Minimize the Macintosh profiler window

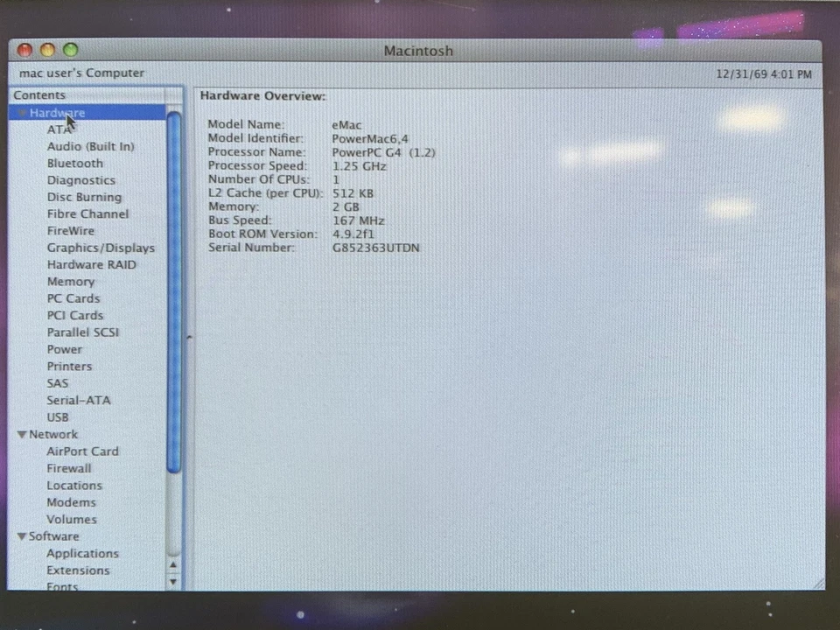[x=47, y=50]
